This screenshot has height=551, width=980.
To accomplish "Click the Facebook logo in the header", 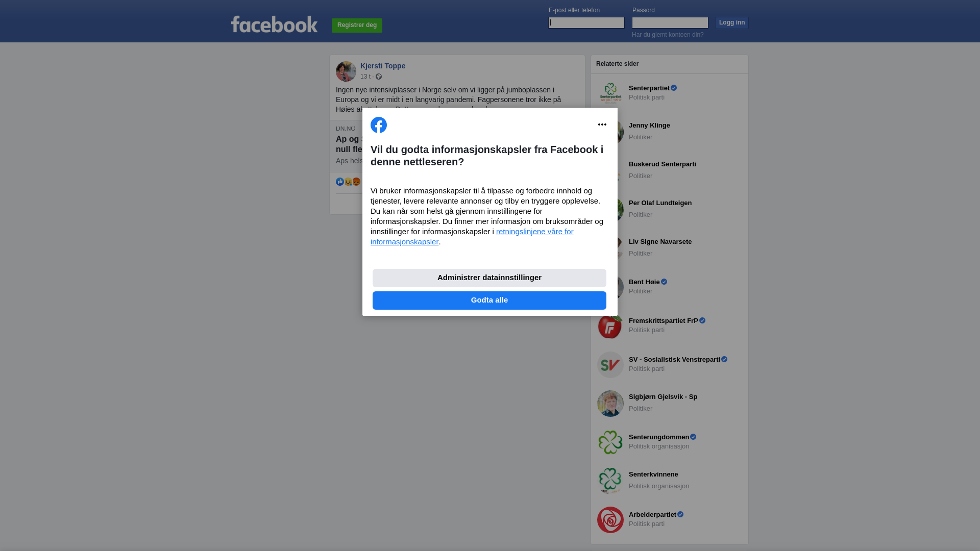I will 274,24.
